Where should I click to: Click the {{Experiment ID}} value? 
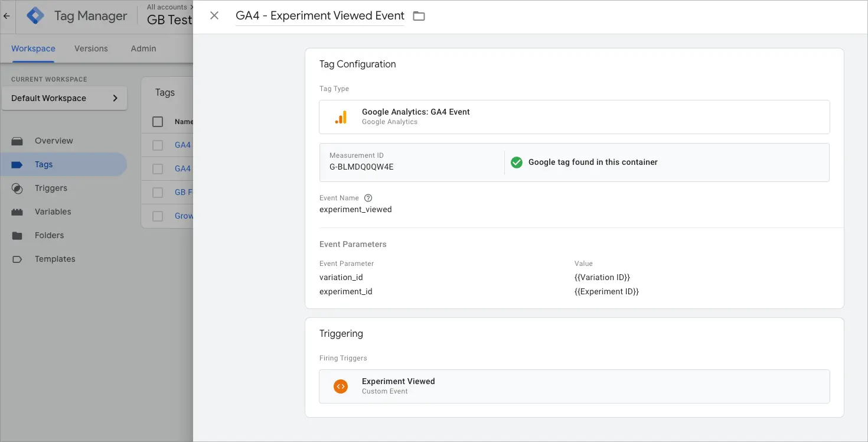point(606,291)
